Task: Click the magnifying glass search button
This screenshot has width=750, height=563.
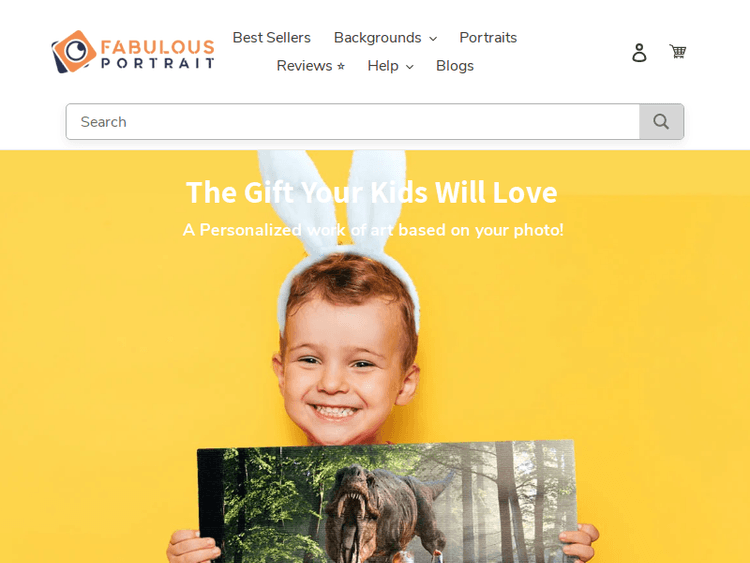Action: coord(661,121)
